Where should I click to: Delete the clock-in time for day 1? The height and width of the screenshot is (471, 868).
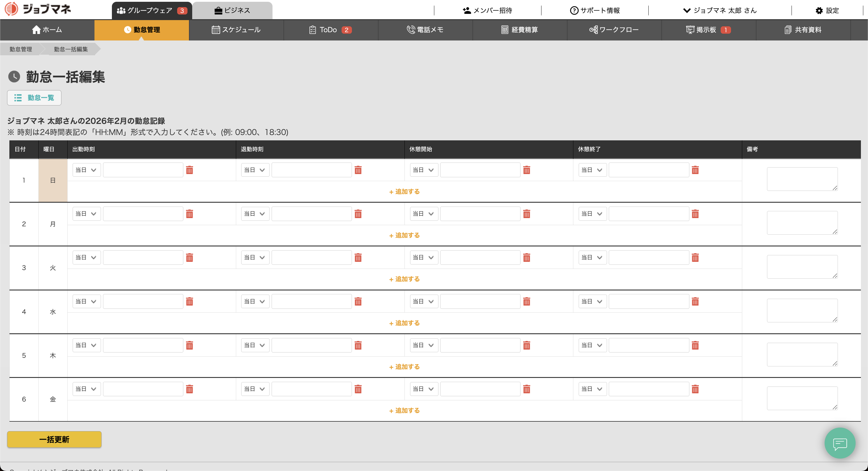(189, 170)
